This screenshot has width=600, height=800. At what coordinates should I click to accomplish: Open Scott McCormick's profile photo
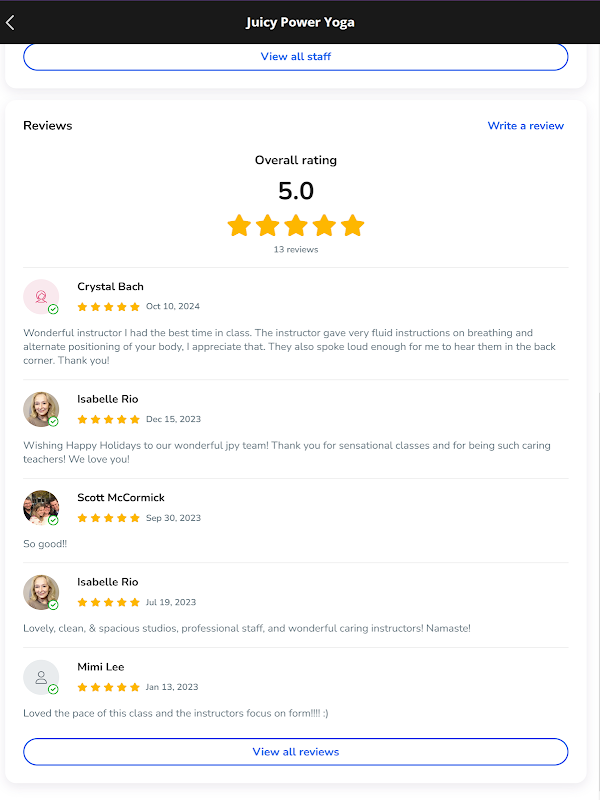coord(40,507)
